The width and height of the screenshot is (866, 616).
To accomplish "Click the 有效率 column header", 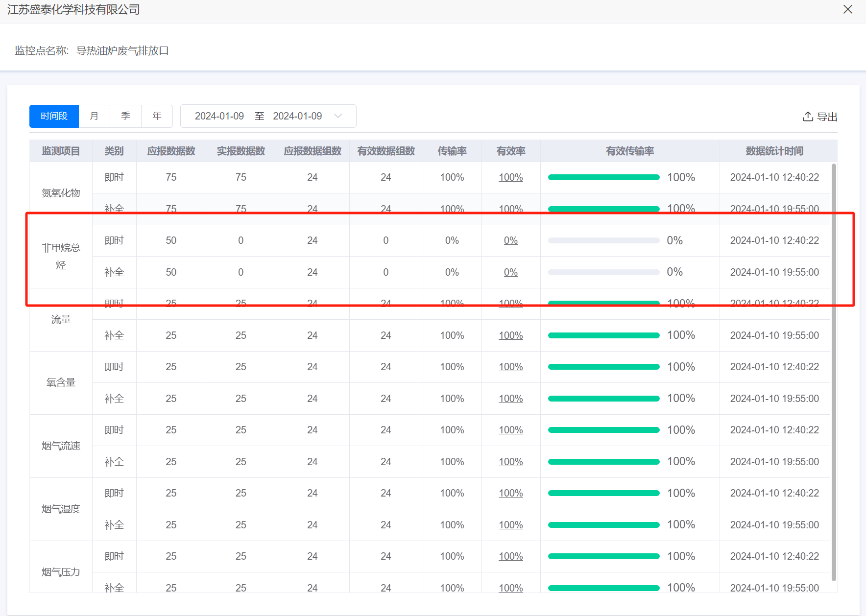I will pyautogui.click(x=511, y=151).
